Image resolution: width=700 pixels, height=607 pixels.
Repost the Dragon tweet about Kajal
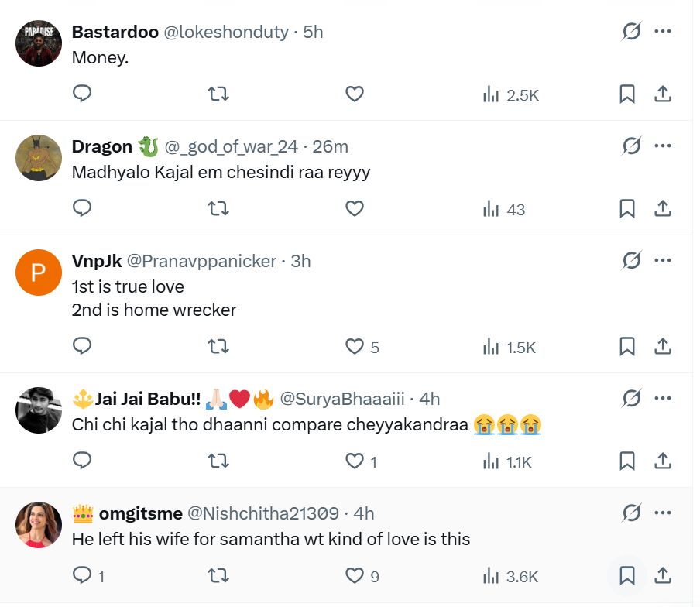[x=219, y=209]
